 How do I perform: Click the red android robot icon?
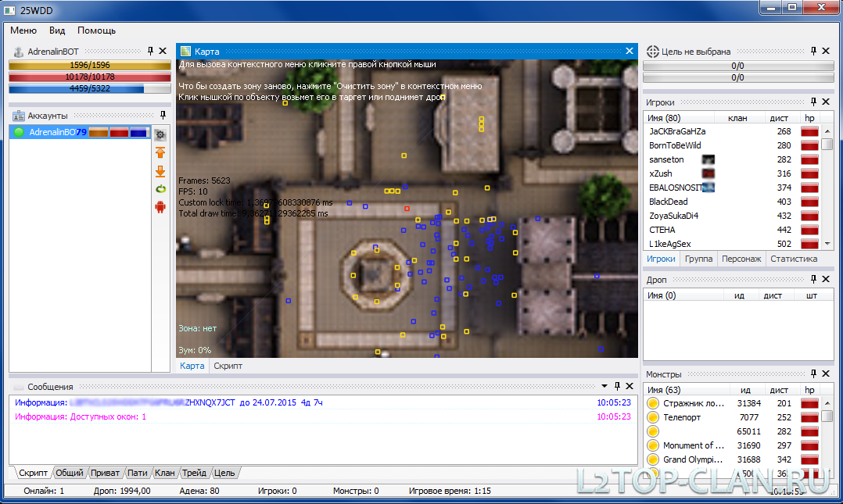pyautogui.click(x=160, y=207)
